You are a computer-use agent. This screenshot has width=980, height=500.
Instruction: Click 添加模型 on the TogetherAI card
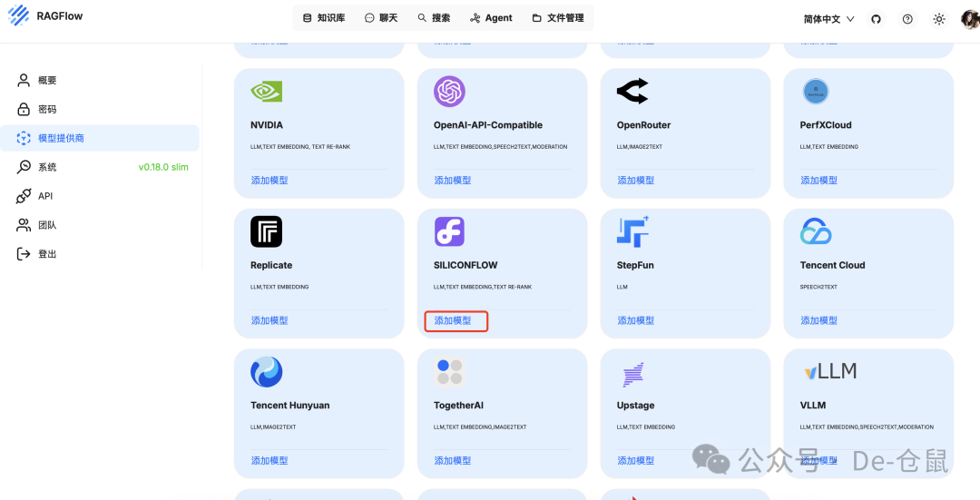point(453,460)
